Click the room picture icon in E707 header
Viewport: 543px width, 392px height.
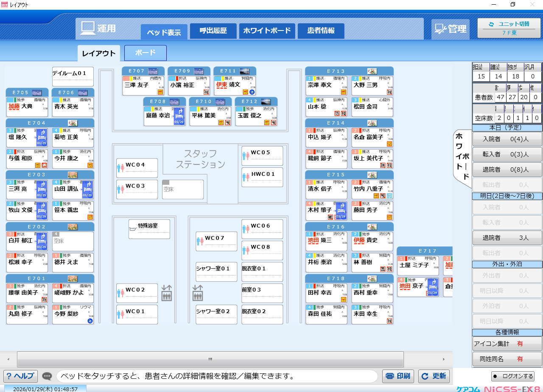pyautogui.click(x=153, y=71)
